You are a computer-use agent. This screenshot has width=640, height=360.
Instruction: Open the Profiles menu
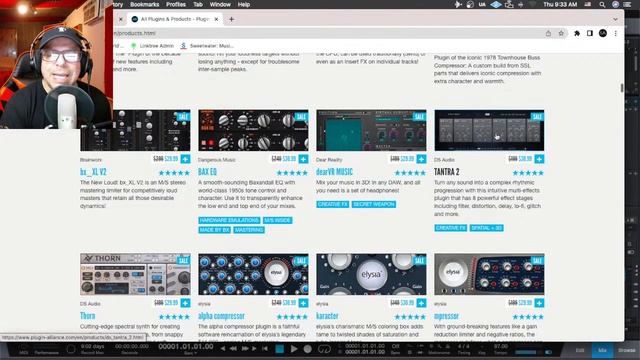click(x=176, y=4)
